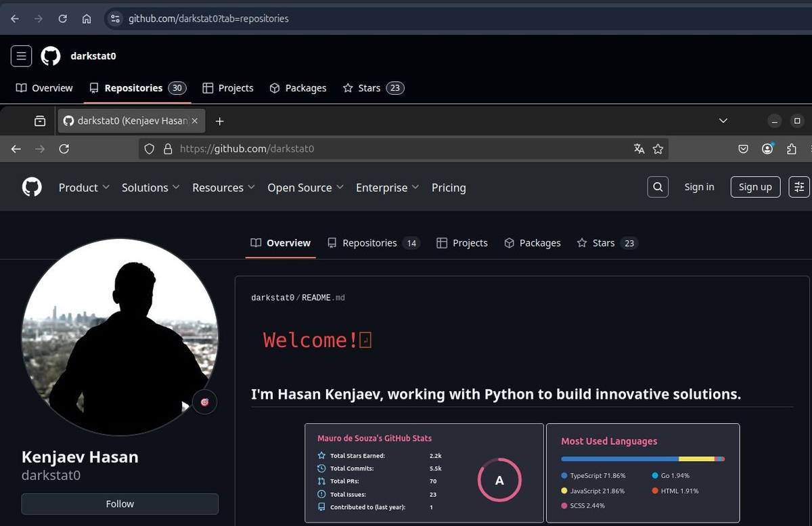Open Packages tab in Firefox page
Image resolution: width=812 pixels, height=526 pixels.
(533, 243)
